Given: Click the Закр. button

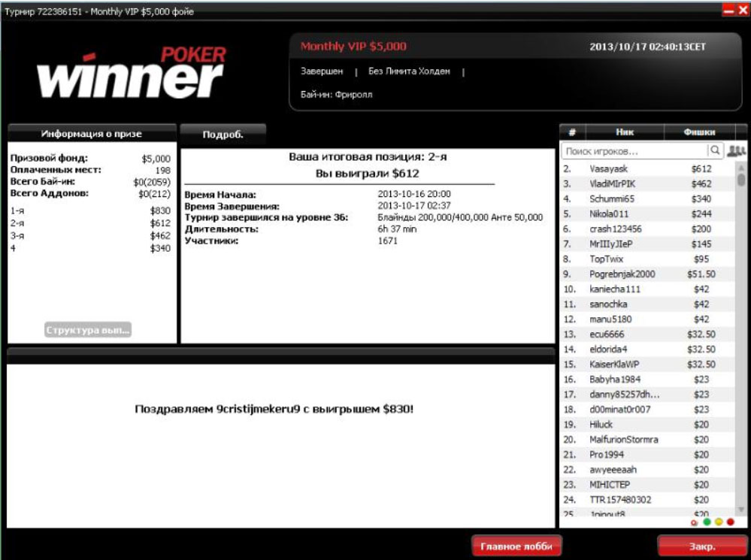Looking at the screenshot, I should (x=702, y=546).
